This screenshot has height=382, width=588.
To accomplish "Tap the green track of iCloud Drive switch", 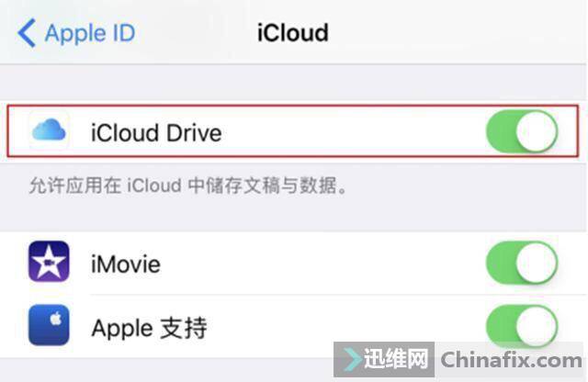I will pyautogui.click(x=501, y=131).
